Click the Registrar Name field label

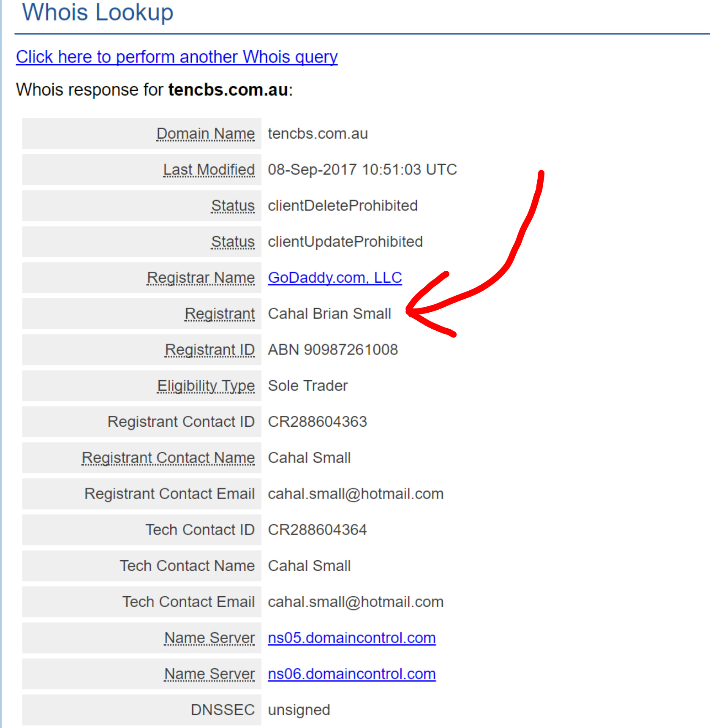(201, 278)
